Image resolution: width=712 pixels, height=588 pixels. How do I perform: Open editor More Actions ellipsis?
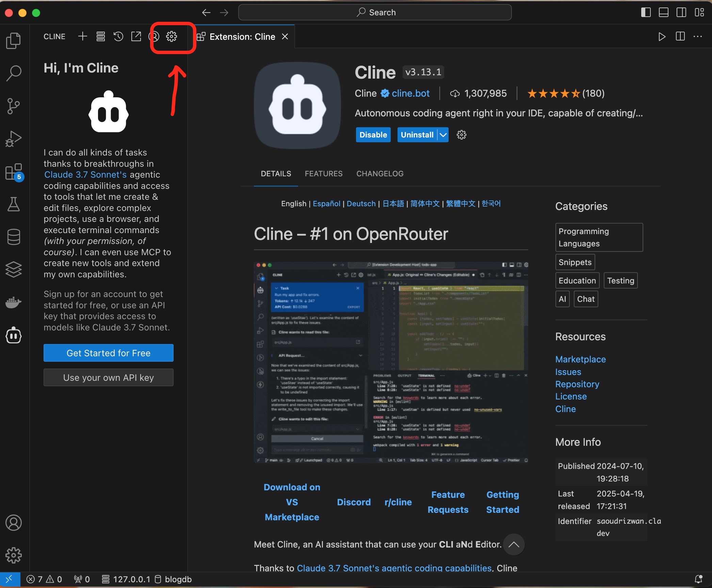698,36
